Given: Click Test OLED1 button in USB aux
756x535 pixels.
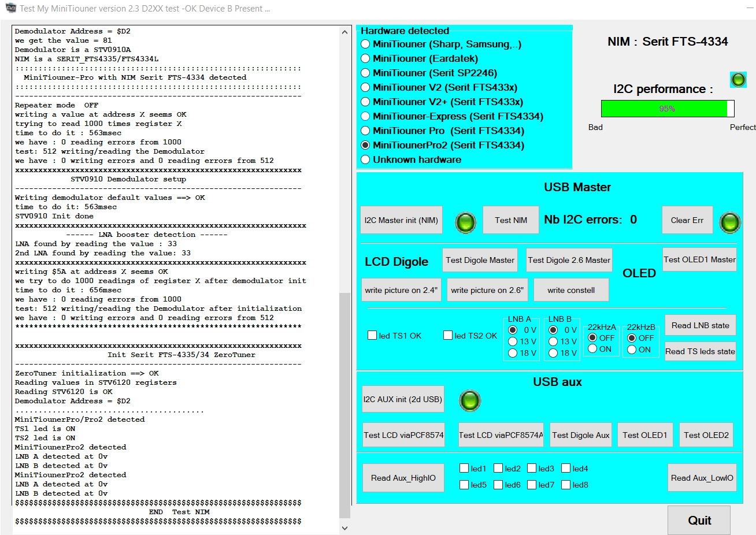Looking at the screenshot, I should click(645, 435).
